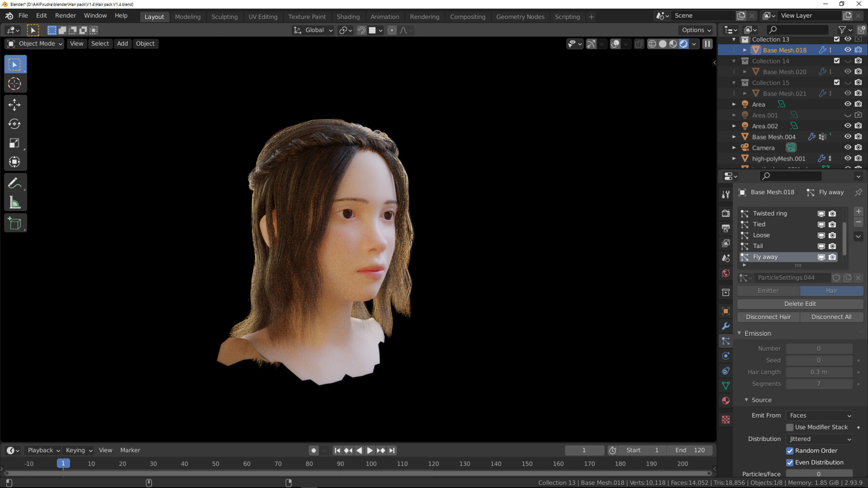Image resolution: width=868 pixels, height=488 pixels.
Task: Open the Modifier properties wrench tab
Action: pyautogui.click(x=726, y=326)
